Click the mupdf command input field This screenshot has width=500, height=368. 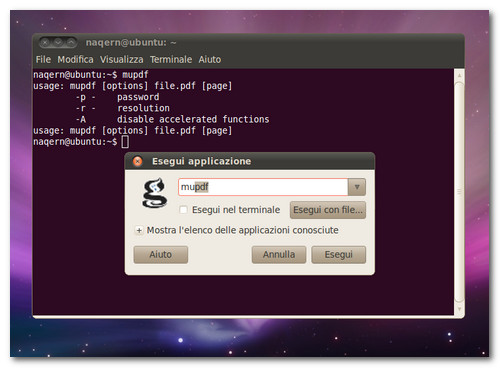tap(263, 187)
